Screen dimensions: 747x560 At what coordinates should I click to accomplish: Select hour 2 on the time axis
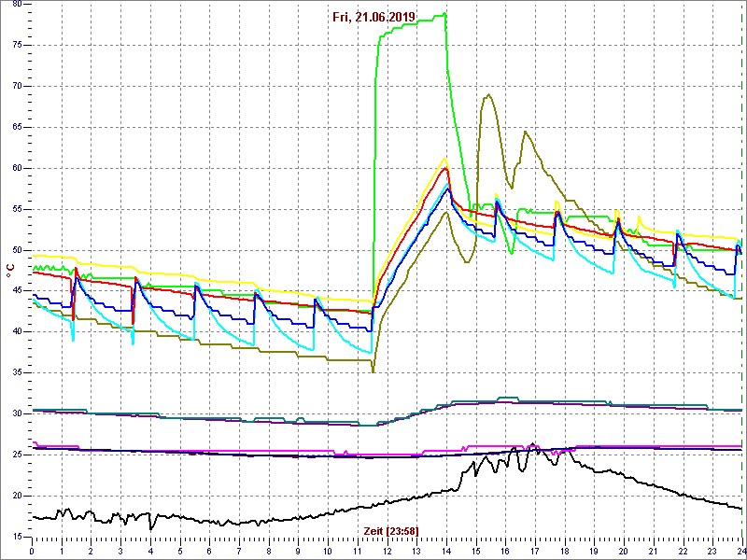[x=91, y=550]
